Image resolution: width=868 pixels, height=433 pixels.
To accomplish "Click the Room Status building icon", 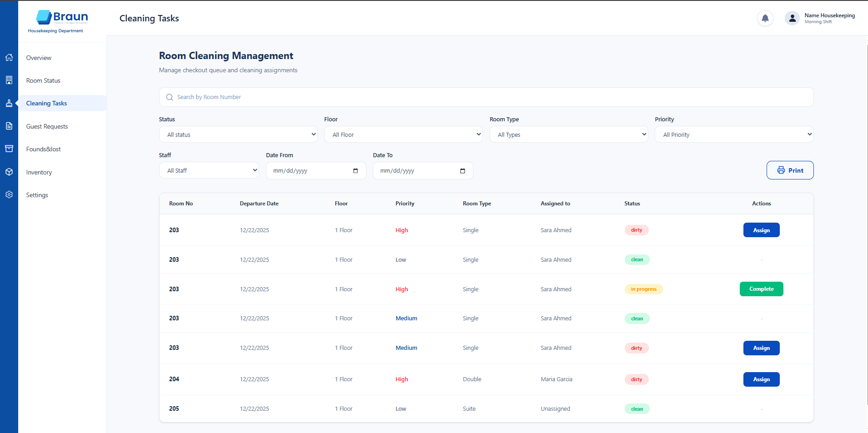I will pos(9,80).
